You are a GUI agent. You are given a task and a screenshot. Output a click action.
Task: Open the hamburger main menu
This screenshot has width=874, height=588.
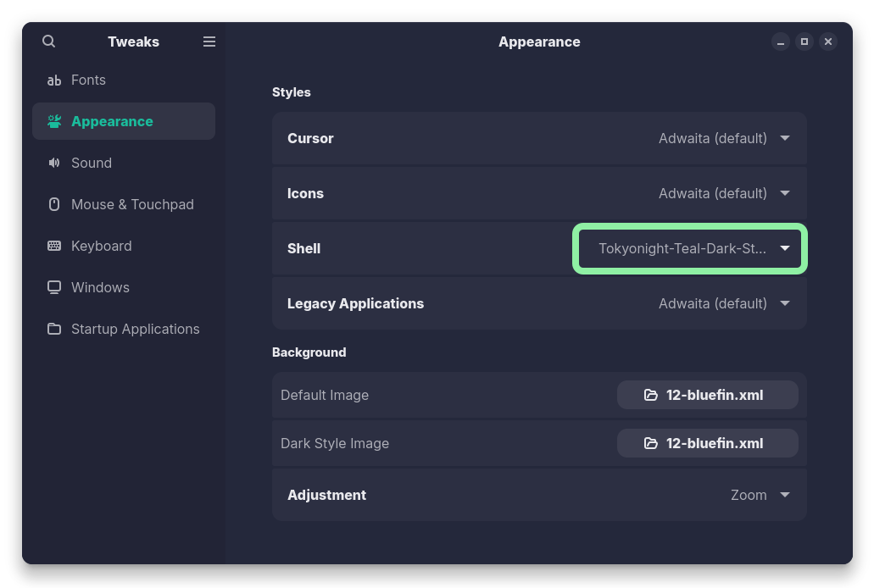(209, 42)
